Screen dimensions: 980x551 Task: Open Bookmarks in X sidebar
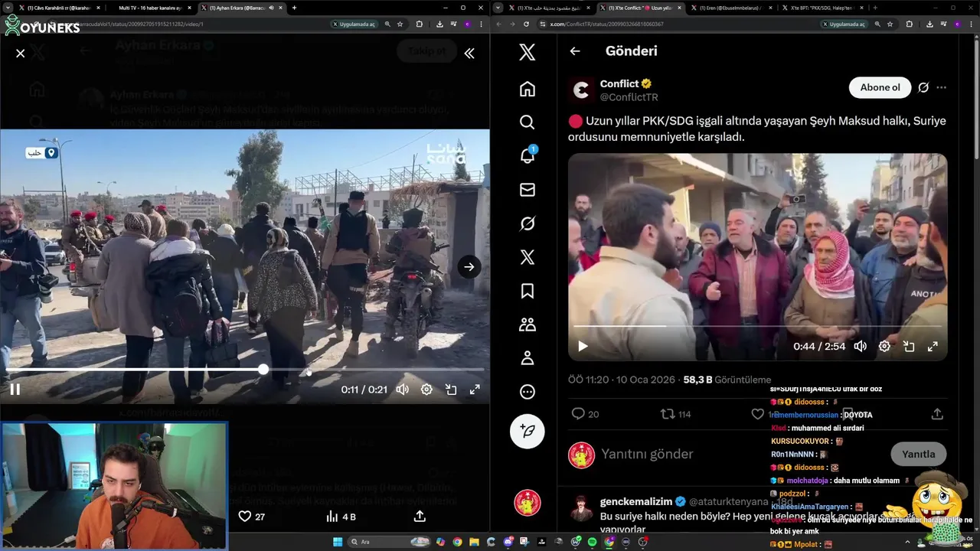point(528,291)
